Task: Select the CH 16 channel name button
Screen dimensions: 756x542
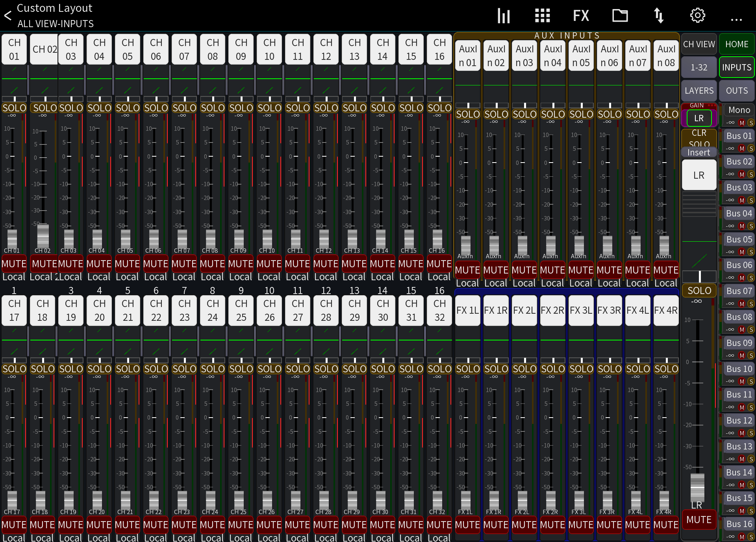Action: 439,49
